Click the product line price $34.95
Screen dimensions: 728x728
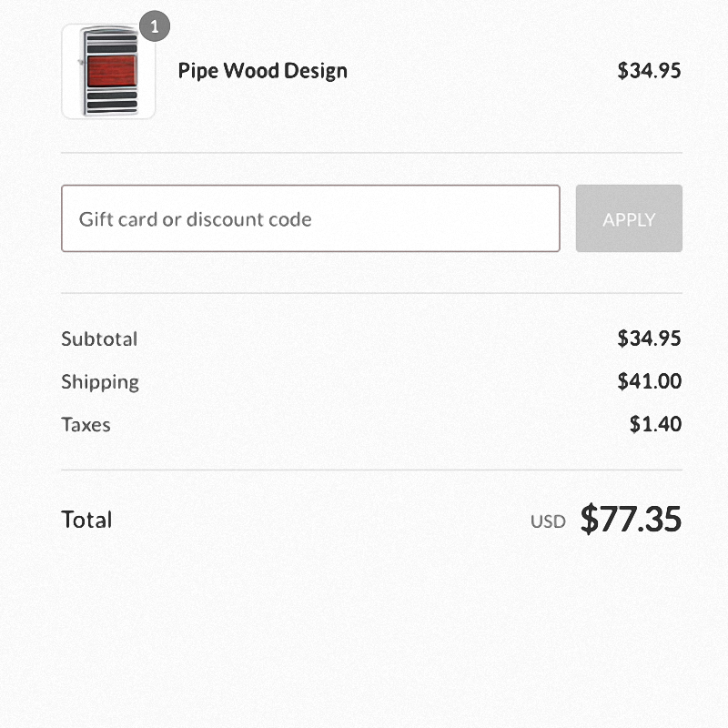[649, 71]
